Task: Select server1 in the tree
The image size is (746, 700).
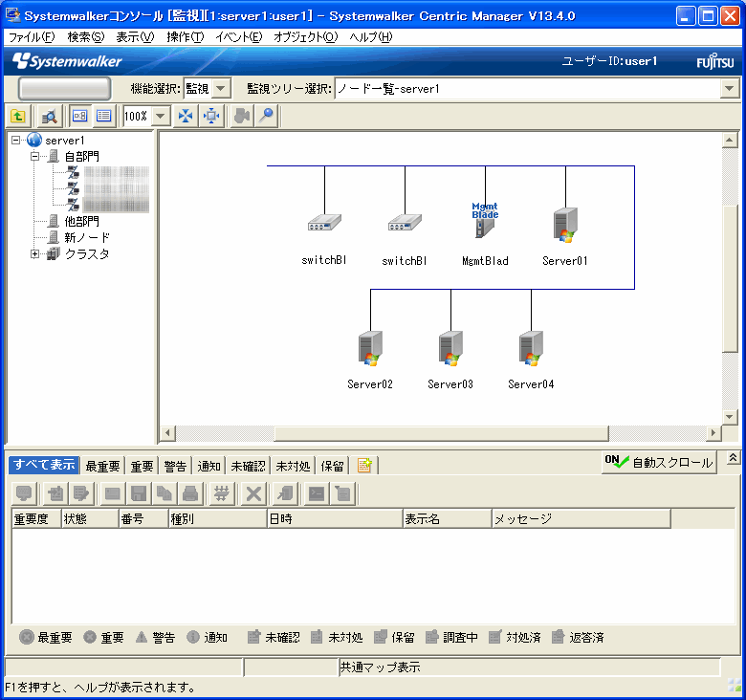Action: (x=65, y=141)
